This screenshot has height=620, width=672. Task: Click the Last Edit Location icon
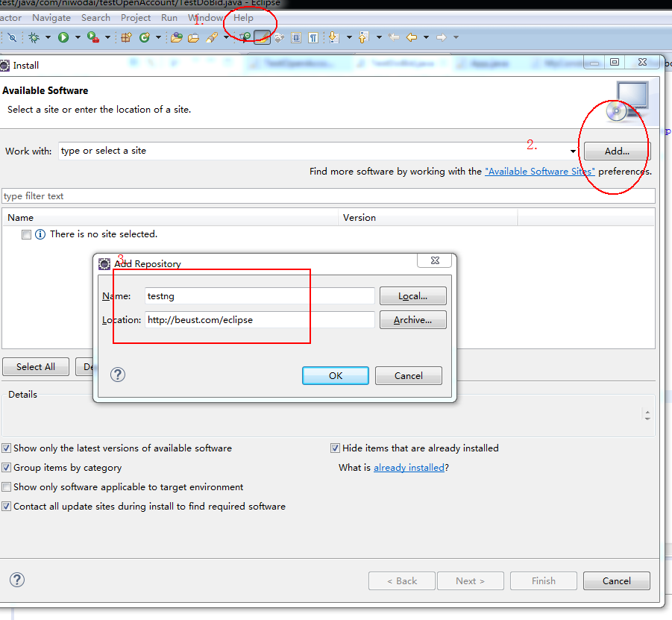(394, 38)
